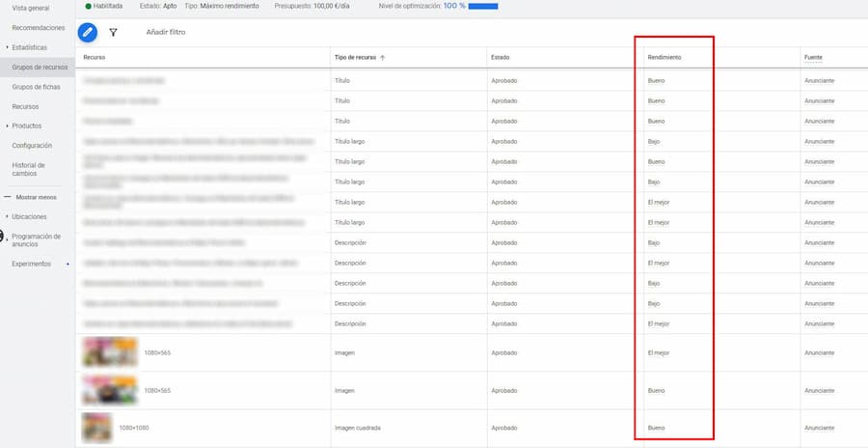Click Añadir filtro field

166,32
